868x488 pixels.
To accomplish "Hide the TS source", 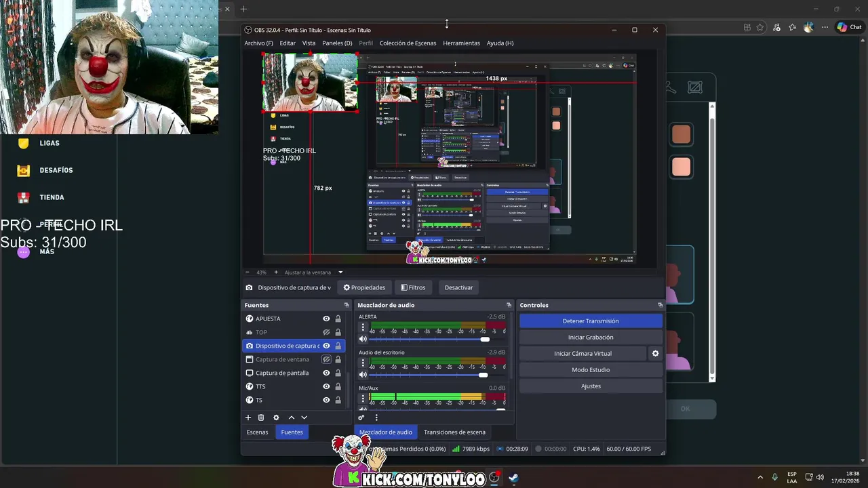I will coord(326,400).
